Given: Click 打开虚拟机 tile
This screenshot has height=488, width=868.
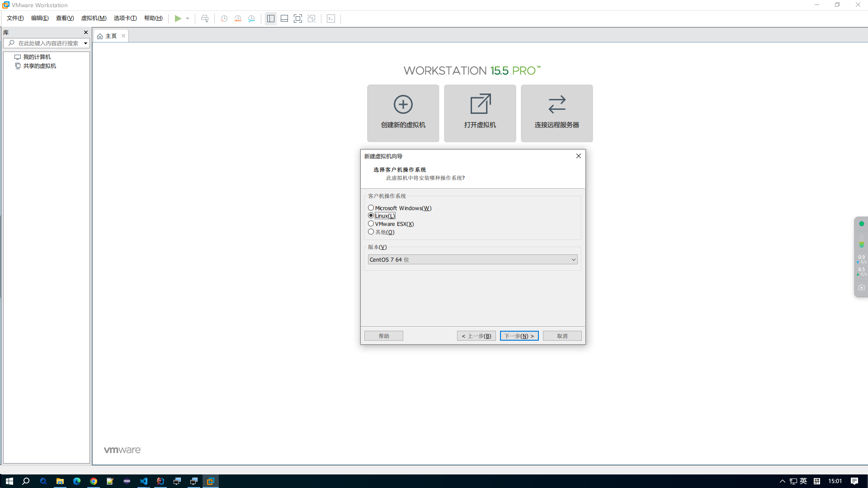Looking at the screenshot, I should [x=480, y=113].
